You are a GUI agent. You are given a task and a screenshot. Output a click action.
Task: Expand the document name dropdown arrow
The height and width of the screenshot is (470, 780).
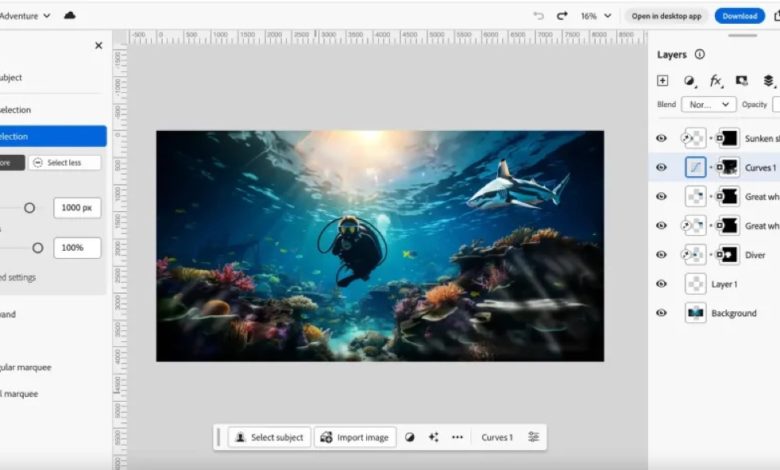[x=46, y=16]
